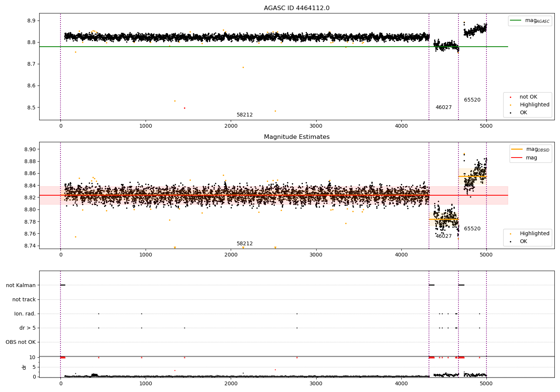560x392 pixels.
Task: Click the orange outlier point near 8.68 in top plot
Action: pyautogui.click(x=243, y=68)
